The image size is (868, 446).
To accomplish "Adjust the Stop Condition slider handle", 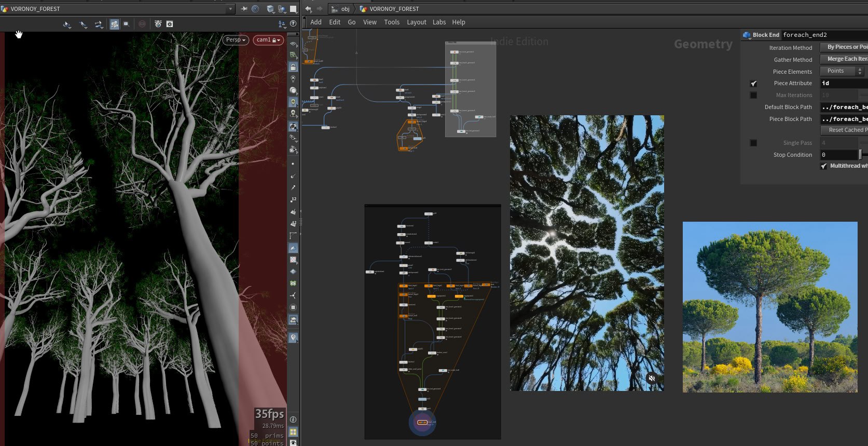I will click(860, 155).
